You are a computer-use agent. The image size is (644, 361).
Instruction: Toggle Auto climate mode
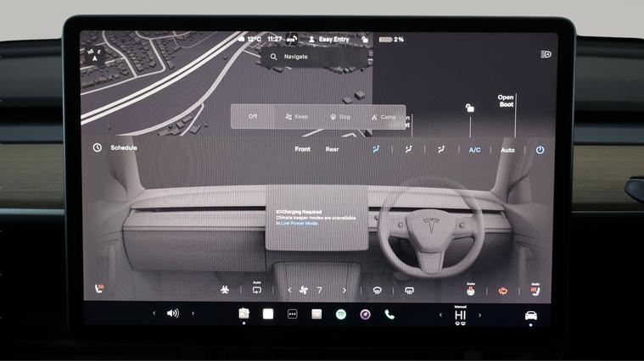507,150
